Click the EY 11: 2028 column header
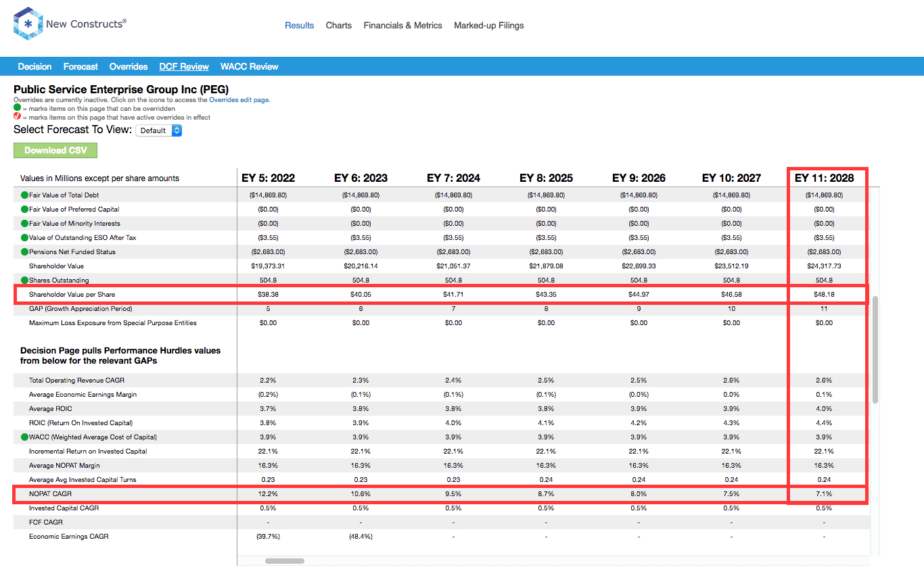The height and width of the screenshot is (582, 924). click(825, 178)
